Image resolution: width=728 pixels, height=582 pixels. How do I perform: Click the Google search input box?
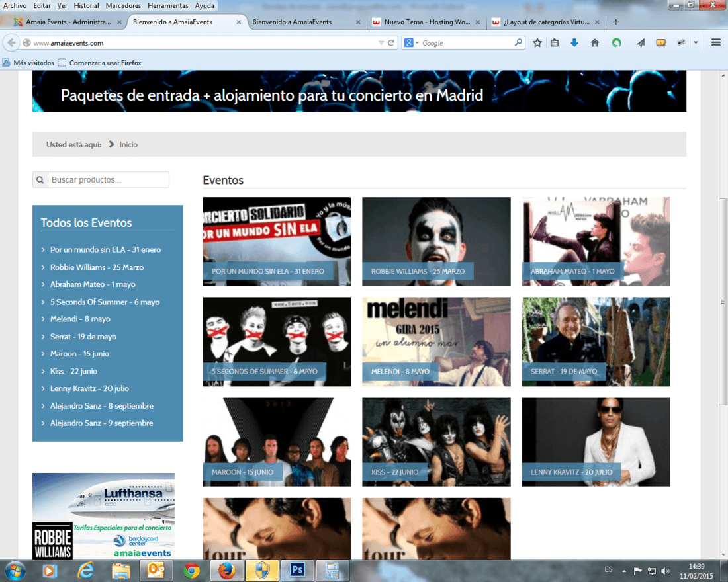467,43
